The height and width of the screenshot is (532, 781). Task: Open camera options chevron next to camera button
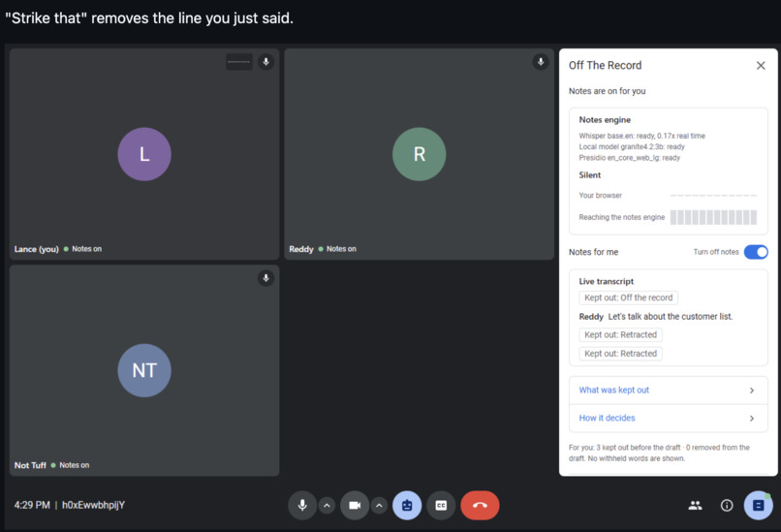point(379,506)
